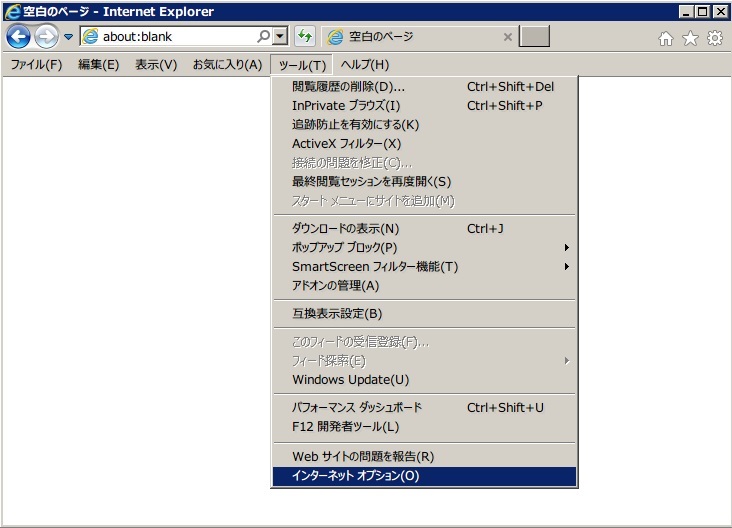Image resolution: width=732 pixels, height=528 pixels.
Task: Open the ファイル(F) menu
Action: point(36,64)
